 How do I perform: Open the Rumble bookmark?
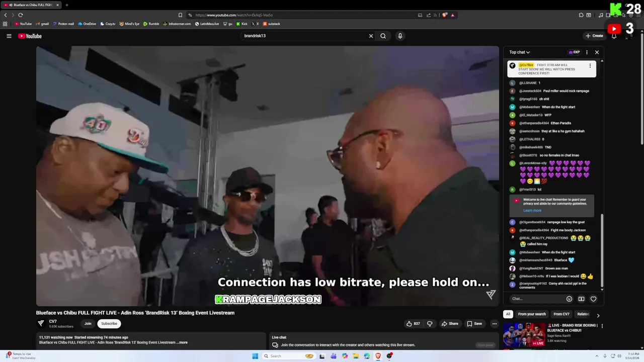coord(151,24)
